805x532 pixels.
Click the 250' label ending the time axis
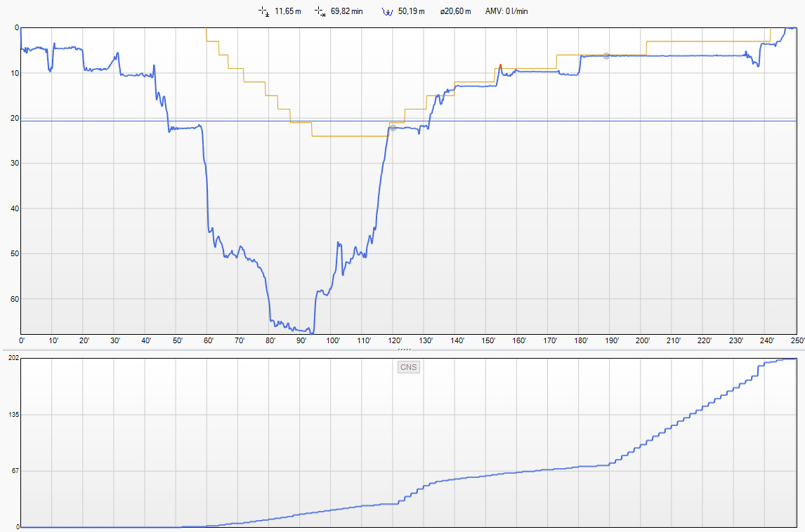(797, 341)
